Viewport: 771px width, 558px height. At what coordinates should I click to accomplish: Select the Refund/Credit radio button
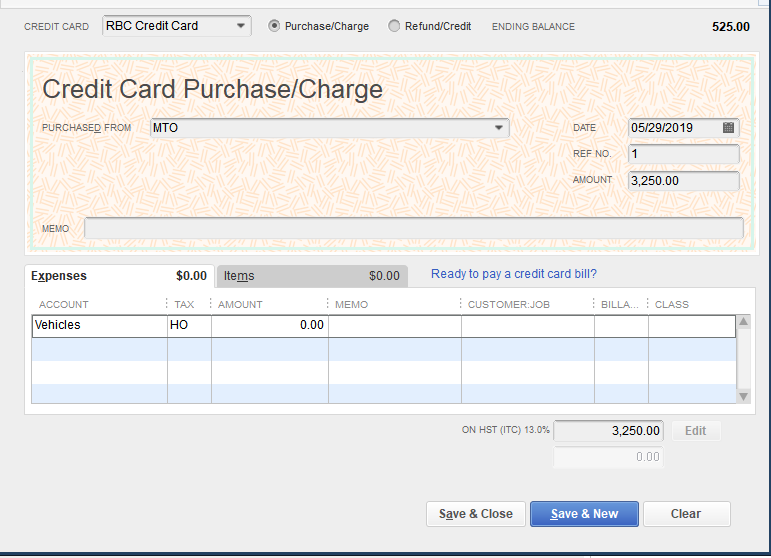(394, 26)
